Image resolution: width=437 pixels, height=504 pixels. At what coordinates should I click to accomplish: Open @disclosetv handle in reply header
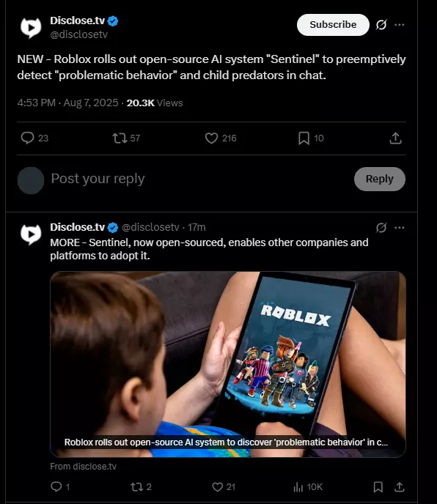pyautogui.click(x=150, y=227)
